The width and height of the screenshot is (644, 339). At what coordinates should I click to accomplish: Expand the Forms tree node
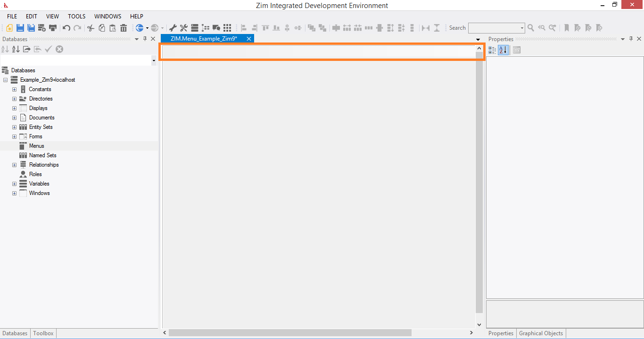14,136
